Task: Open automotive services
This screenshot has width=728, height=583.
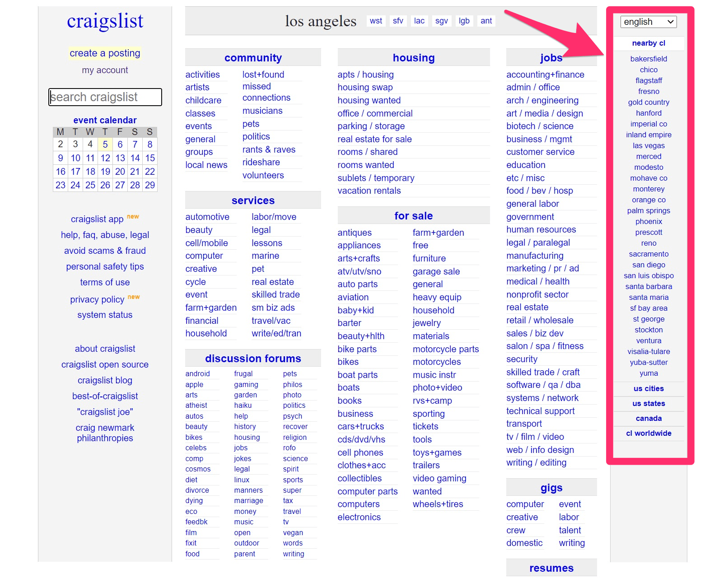Action: pos(207,217)
